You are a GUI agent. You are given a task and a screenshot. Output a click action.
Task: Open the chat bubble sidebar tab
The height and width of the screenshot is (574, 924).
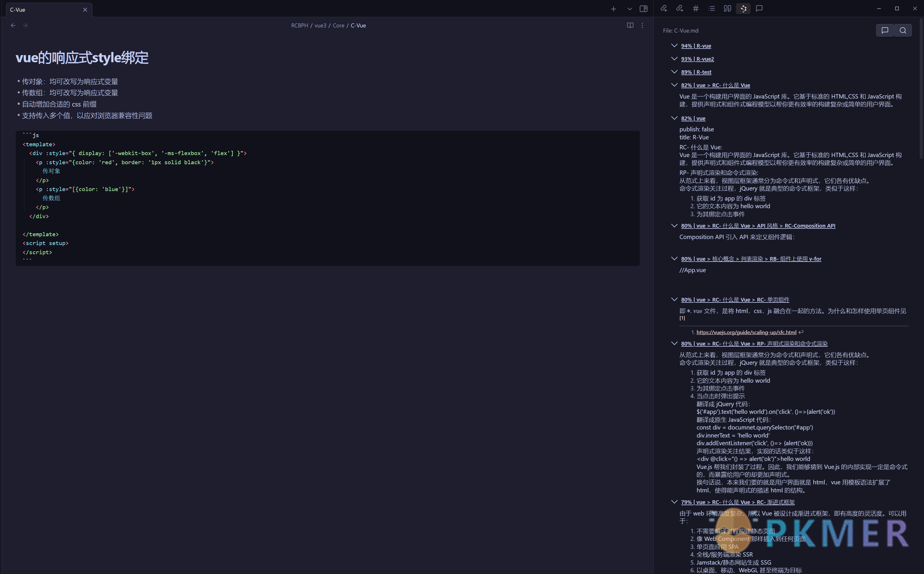[x=759, y=8]
